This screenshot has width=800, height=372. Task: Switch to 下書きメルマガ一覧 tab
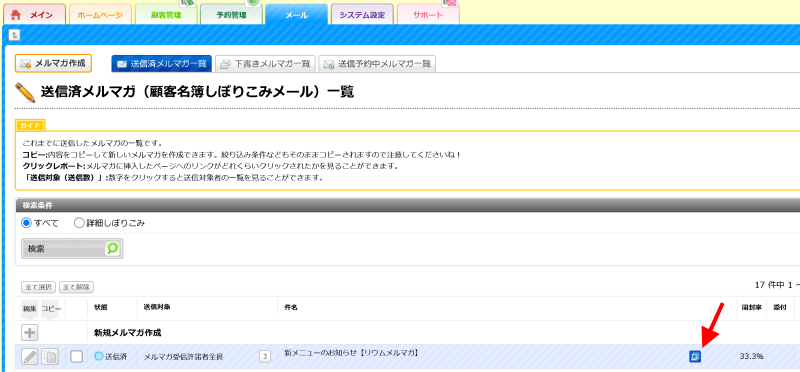coord(265,64)
